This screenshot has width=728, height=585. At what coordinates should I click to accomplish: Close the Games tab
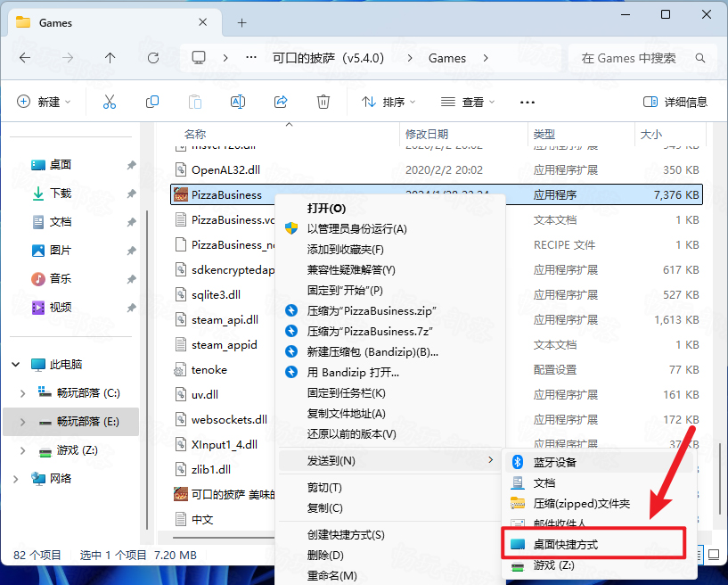tap(203, 22)
